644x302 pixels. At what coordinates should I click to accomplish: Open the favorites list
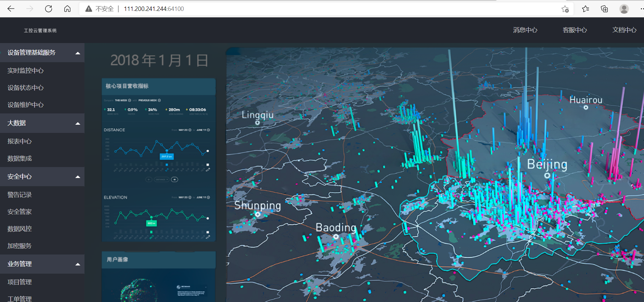[586, 9]
